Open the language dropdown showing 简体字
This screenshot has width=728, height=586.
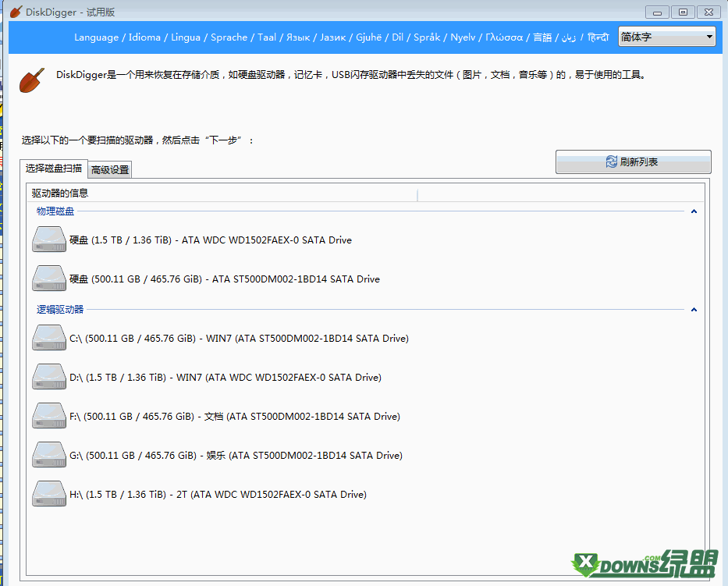click(666, 37)
